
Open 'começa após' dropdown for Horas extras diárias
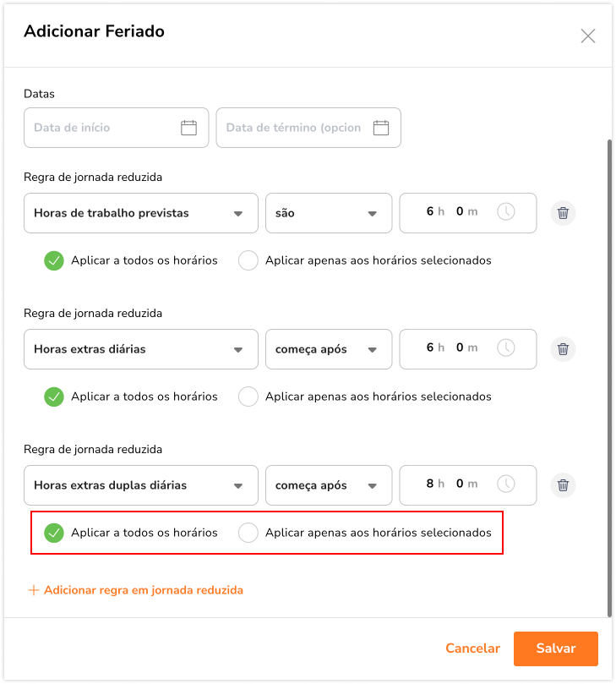[x=329, y=349]
